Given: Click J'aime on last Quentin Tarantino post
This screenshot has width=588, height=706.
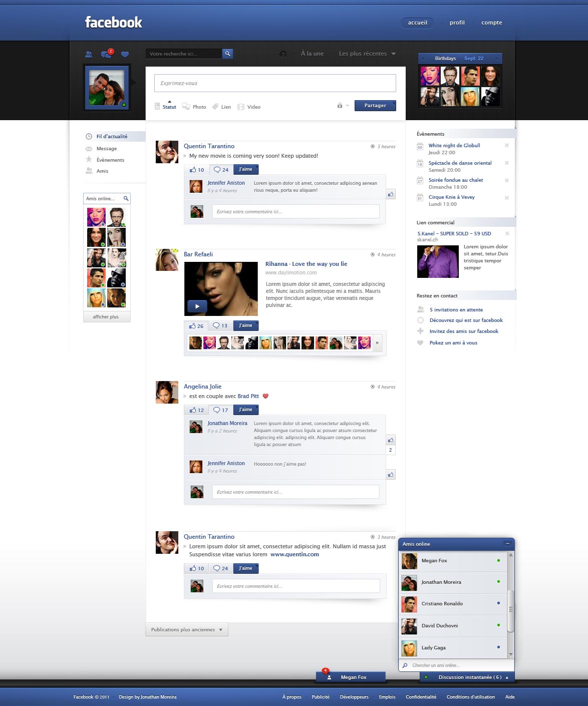Looking at the screenshot, I should click(246, 568).
